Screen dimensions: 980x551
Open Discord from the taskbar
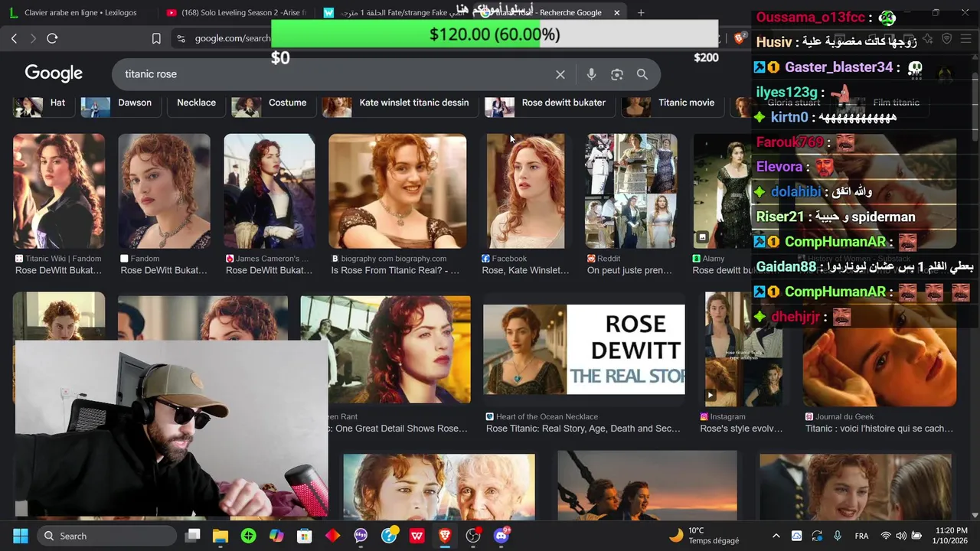pyautogui.click(x=501, y=536)
